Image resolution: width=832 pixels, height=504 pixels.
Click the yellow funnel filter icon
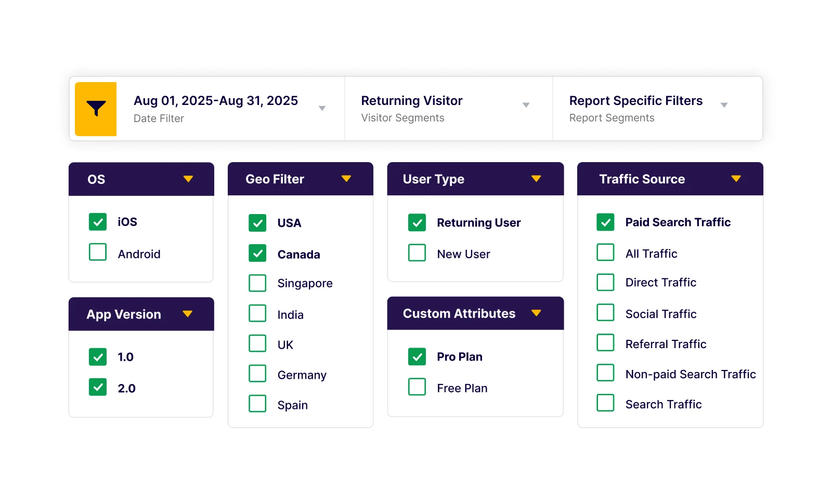coord(96,109)
